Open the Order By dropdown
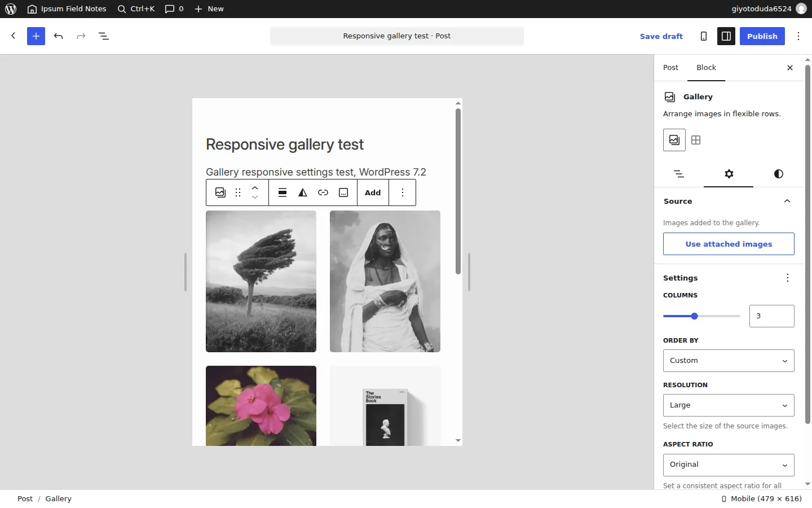812x508 pixels. (729, 361)
